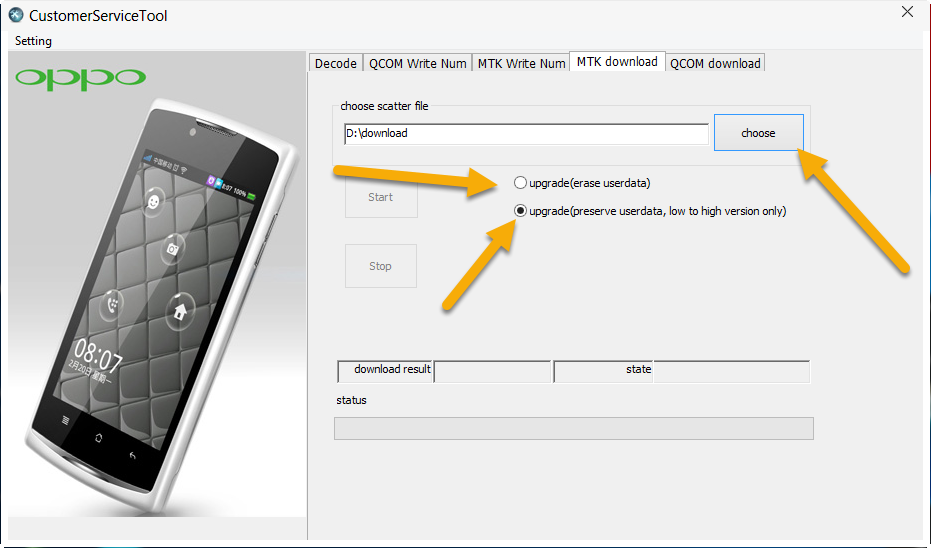Click the download result value box
Image resolution: width=931 pixels, height=548 pixels.
coord(492,371)
